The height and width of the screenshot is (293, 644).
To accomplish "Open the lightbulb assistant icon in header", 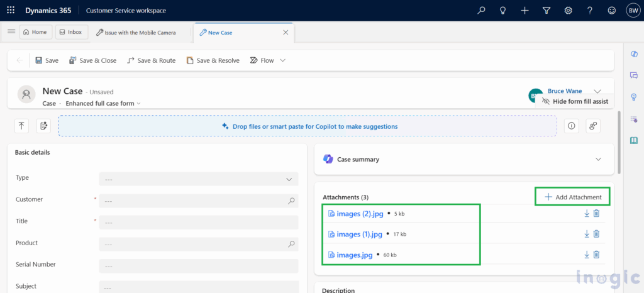I will click(x=502, y=10).
